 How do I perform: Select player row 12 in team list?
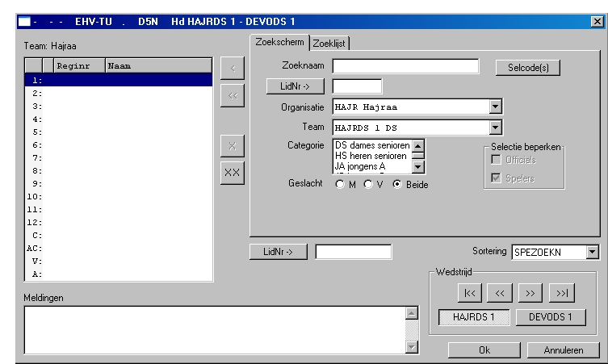[119, 223]
